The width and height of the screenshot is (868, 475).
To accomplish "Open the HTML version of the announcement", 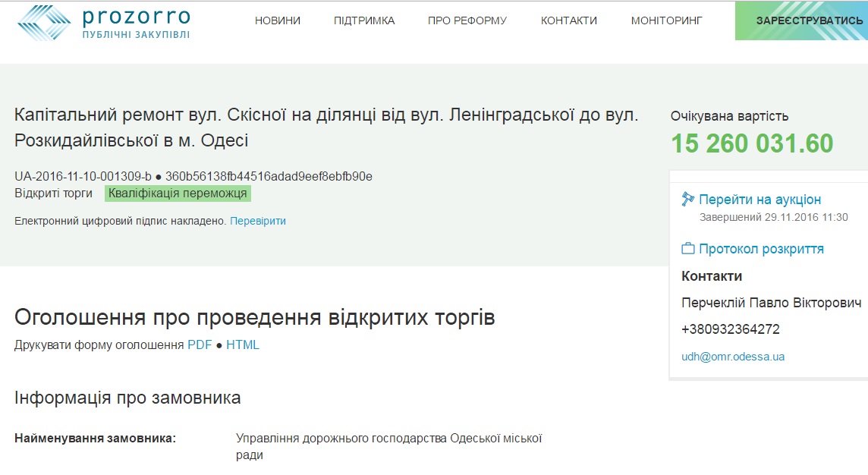I will [243, 344].
